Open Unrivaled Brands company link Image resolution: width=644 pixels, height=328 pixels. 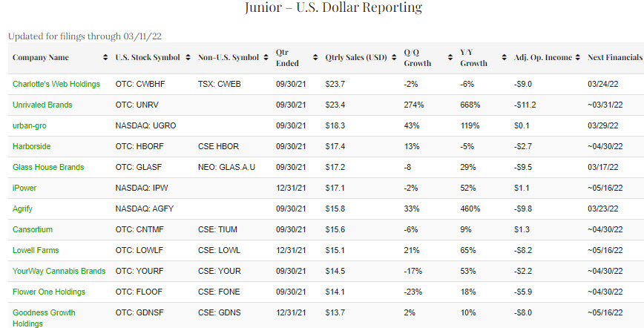click(42, 105)
